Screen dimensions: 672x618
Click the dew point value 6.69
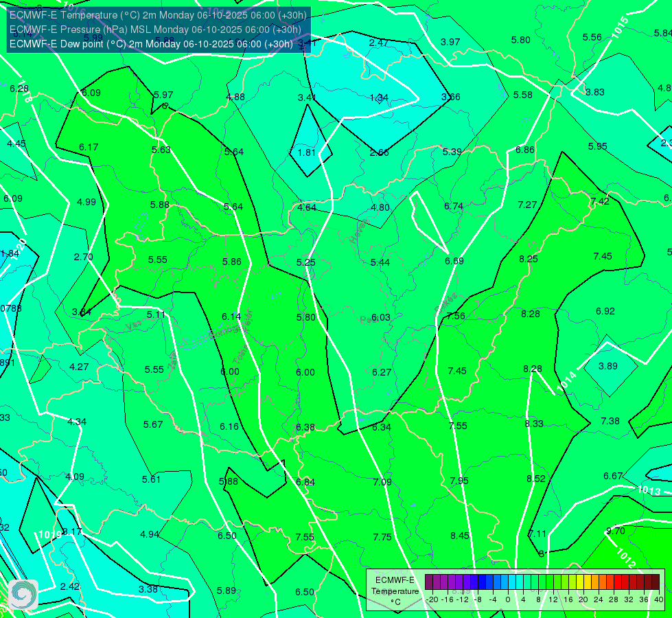tap(454, 261)
